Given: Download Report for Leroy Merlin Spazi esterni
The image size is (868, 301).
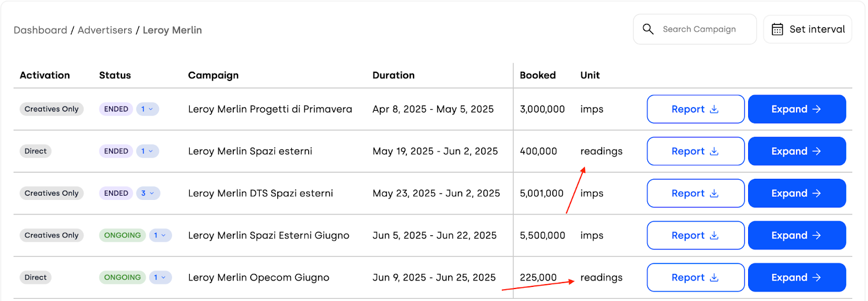Looking at the screenshot, I should click(x=695, y=151).
